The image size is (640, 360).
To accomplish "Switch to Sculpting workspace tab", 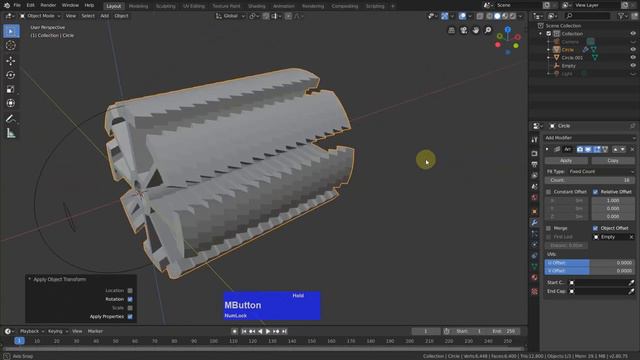I will [166, 6].
